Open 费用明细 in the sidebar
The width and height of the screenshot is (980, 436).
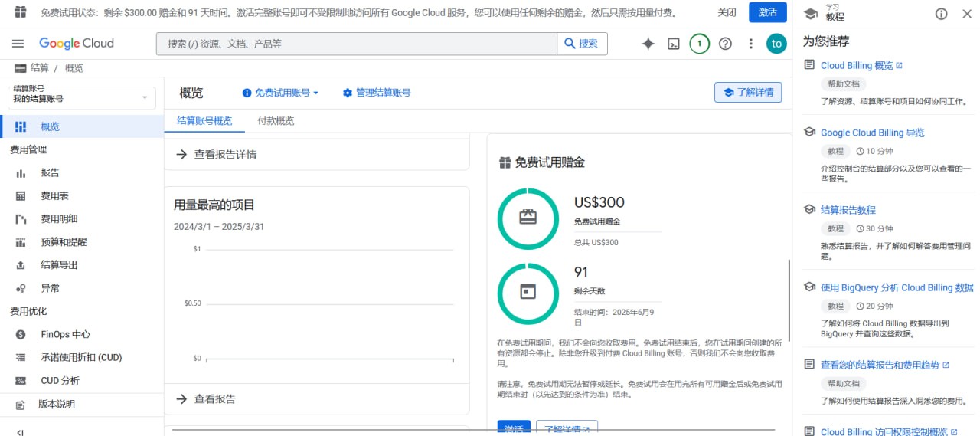pyautogui.click(x=82, y=219)
